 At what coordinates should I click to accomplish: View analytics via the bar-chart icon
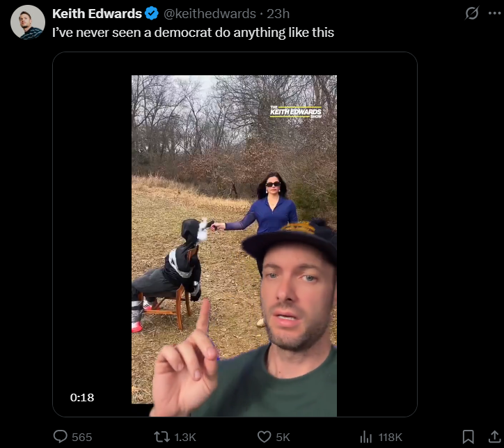click(x=365, y=437)
